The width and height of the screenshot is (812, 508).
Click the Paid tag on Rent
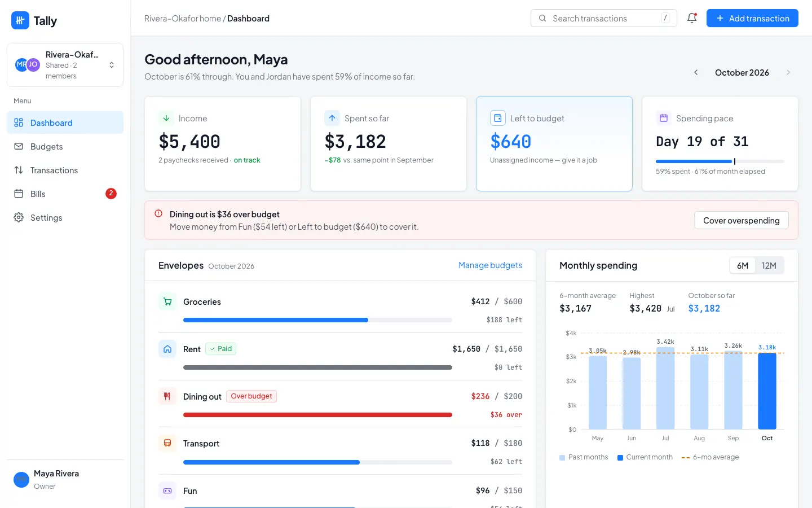[x=220, y=349]
